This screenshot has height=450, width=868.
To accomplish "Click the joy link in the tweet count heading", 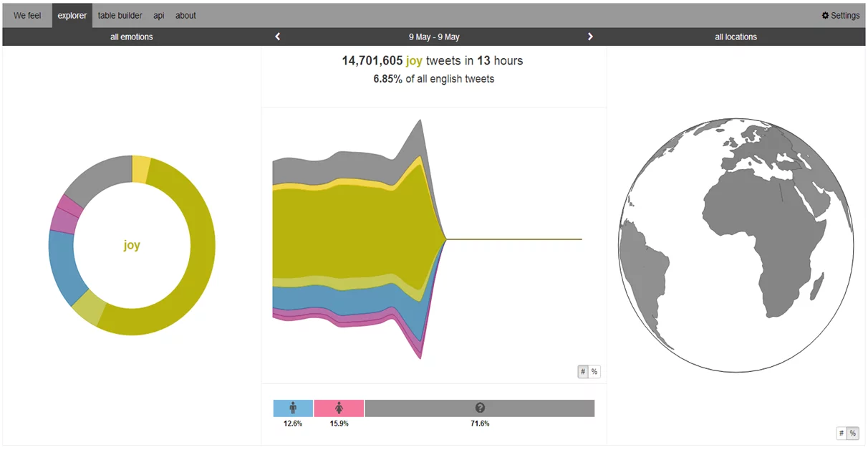I will coord(414,61).
